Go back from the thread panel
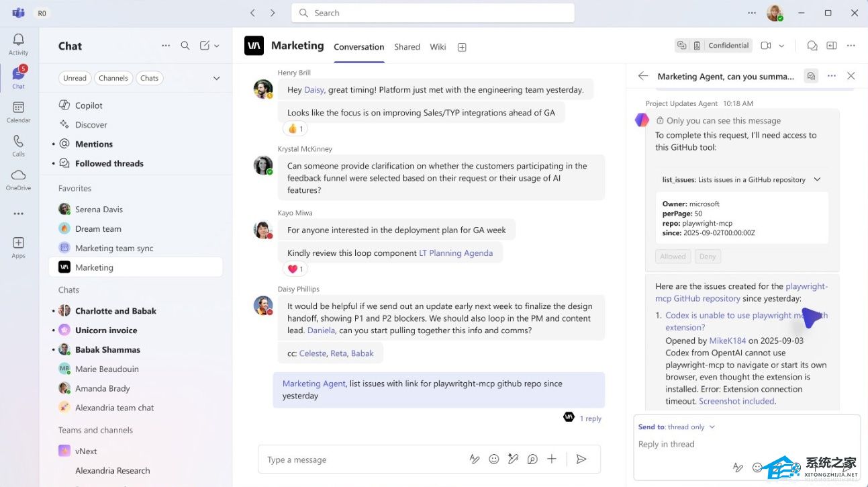The width and height of the screenshot is (868, 487). (x=643, y=76)
